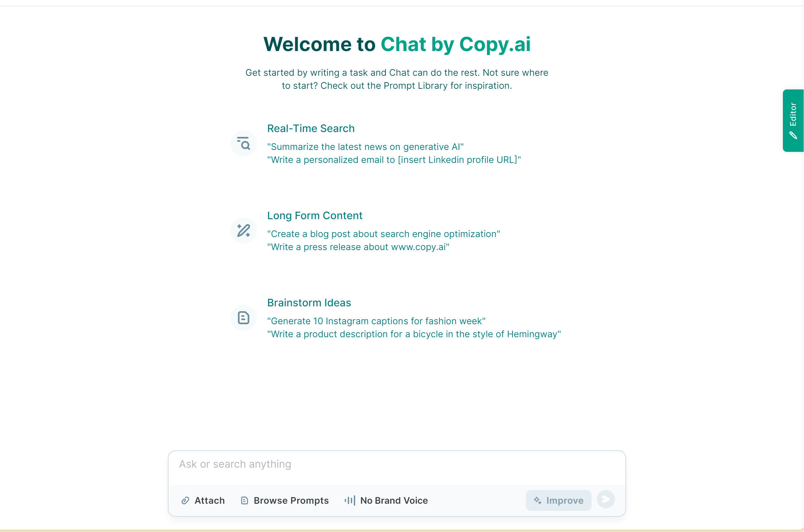The width and height of the screenshot is (804, 532).
Task: Click the Attach button label
Action: 209,500
